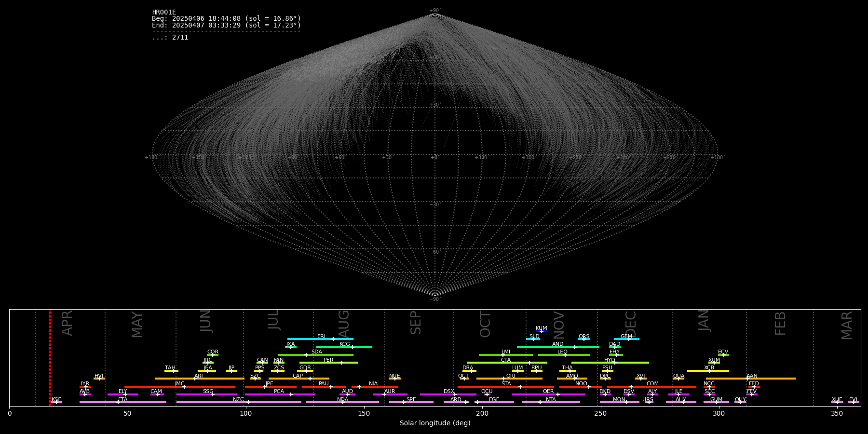Click the CAP orange bar

299,379
